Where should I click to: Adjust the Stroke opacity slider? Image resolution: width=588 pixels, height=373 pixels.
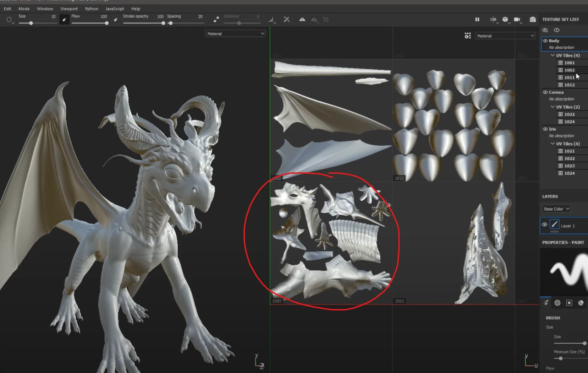click(144, 23)
